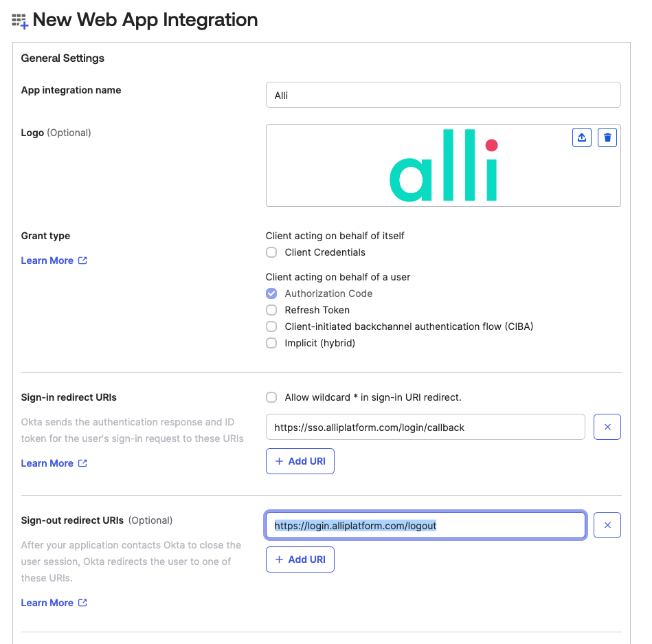Screen dimensions: 652x644
Task: Open Learn More link for Grant type
Action: (47, 260)
